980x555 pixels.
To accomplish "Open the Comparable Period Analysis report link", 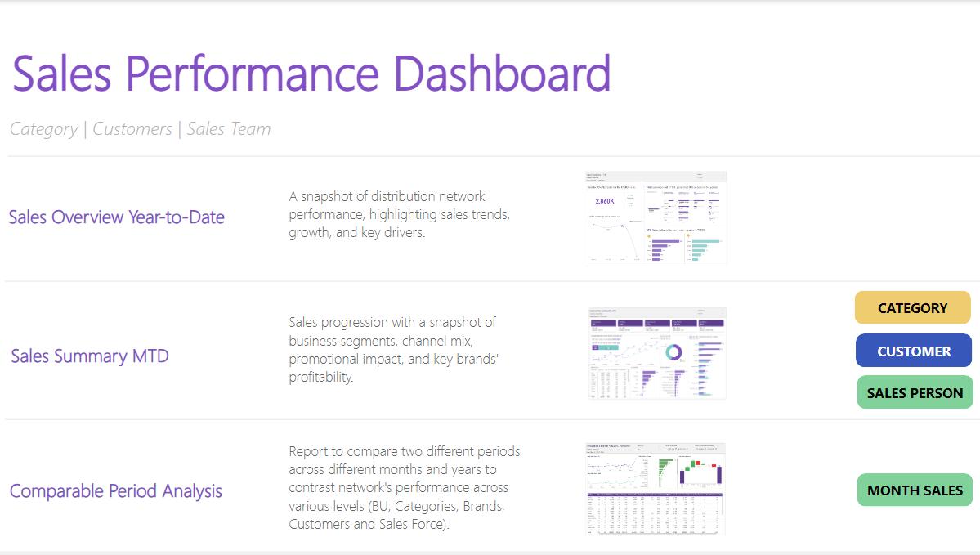I will (x=116, y=491).
